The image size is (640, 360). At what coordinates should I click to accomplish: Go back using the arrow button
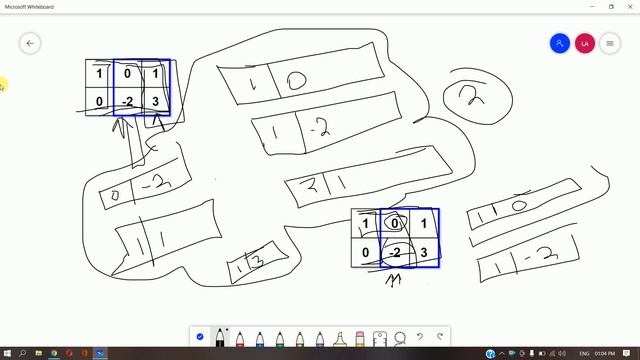[30, 43]
